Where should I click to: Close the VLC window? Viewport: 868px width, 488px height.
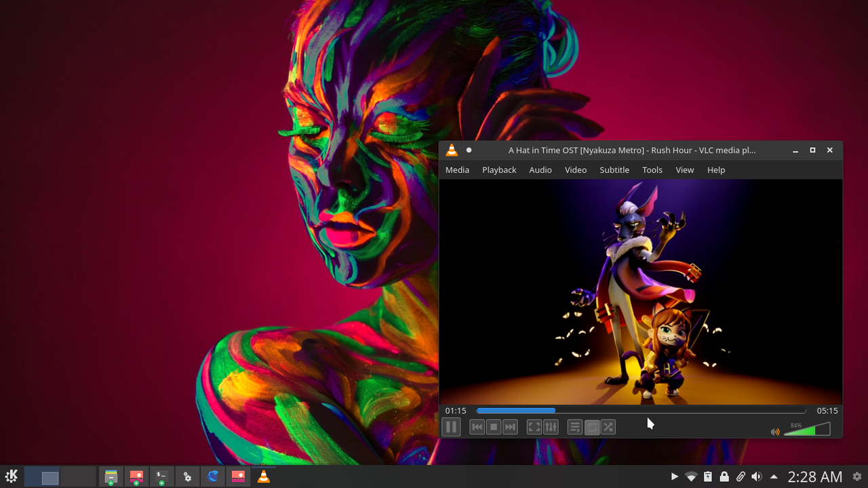[x=829, y=150]
